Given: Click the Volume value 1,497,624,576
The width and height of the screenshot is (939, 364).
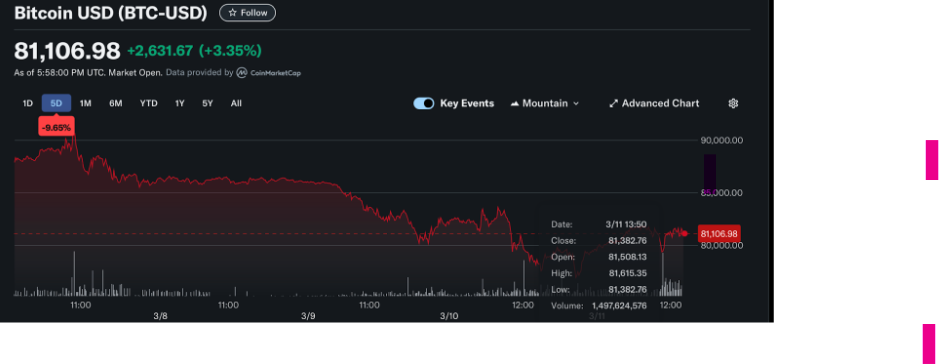Looking at the screenshot, I should tap(619, 305).
